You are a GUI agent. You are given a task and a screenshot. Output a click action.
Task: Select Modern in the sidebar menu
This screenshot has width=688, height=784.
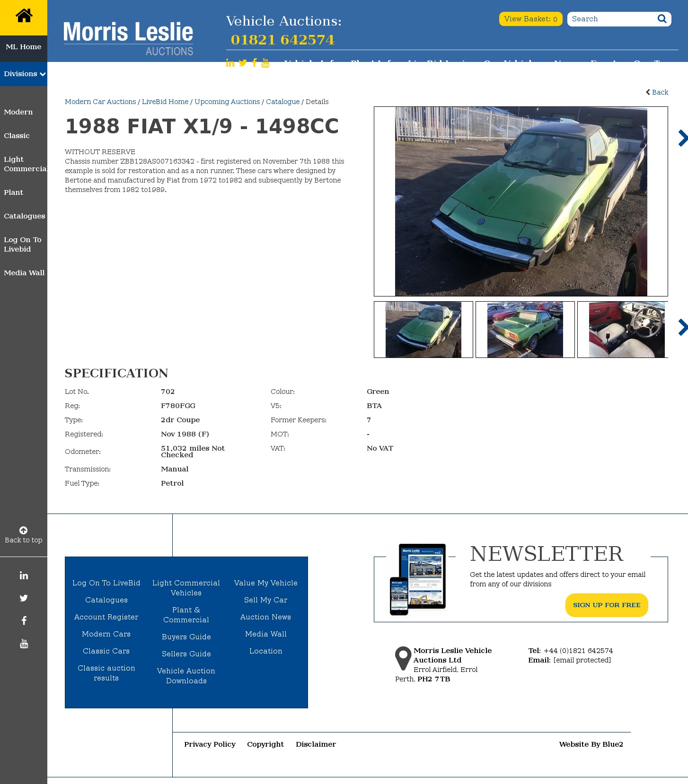18,112
